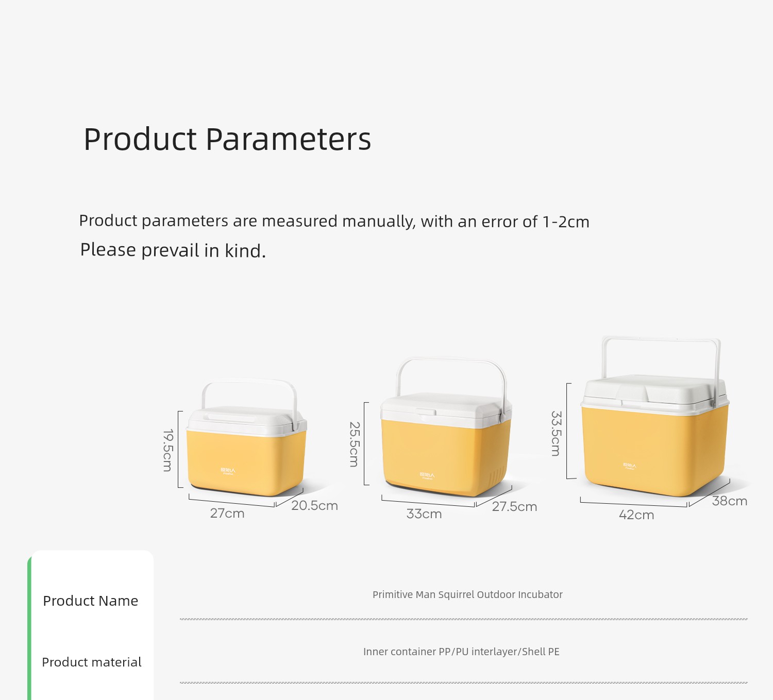The width and height of the screenshot is (773, 700).
Task: Click the 19.5cm height label
Action: point(167,450)
